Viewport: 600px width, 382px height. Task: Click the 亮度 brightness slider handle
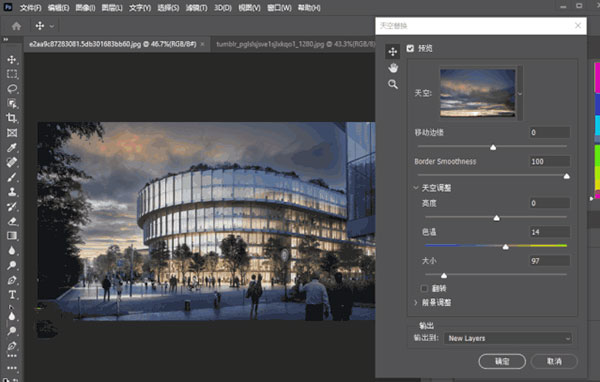(496, 218)
